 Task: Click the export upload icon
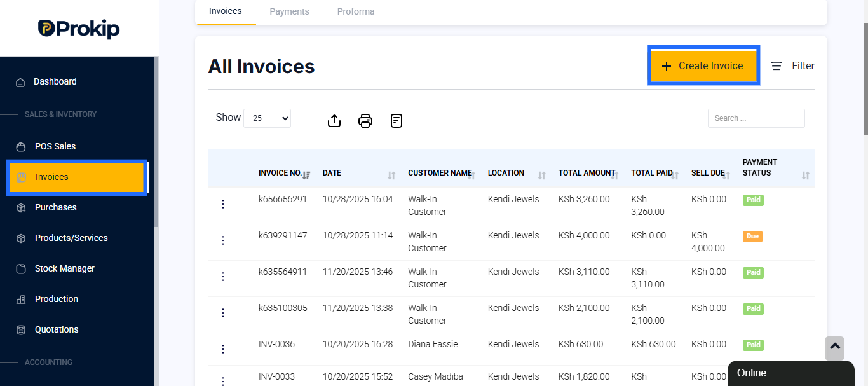coord(334,120)
